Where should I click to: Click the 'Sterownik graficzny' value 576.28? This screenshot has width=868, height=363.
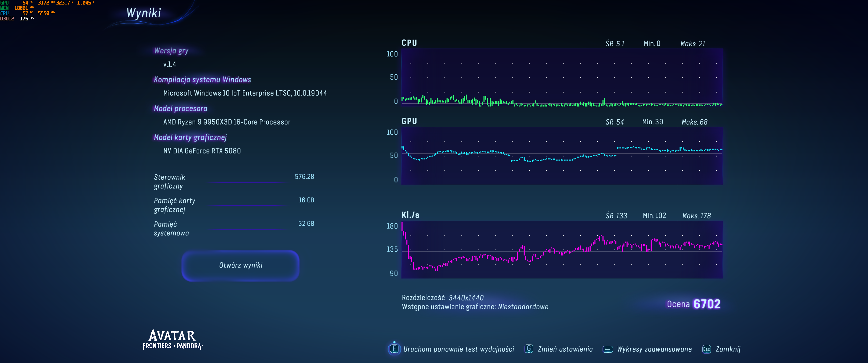[x=304, y=177]
